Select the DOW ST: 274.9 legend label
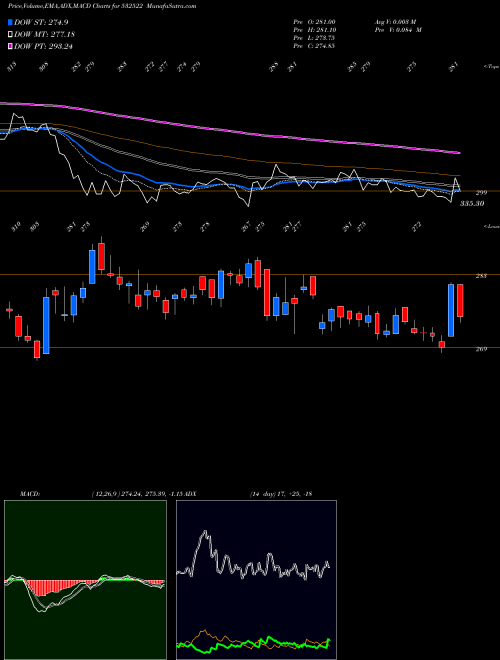The height and width of the screenshot is (660, 500). (41, 23)
